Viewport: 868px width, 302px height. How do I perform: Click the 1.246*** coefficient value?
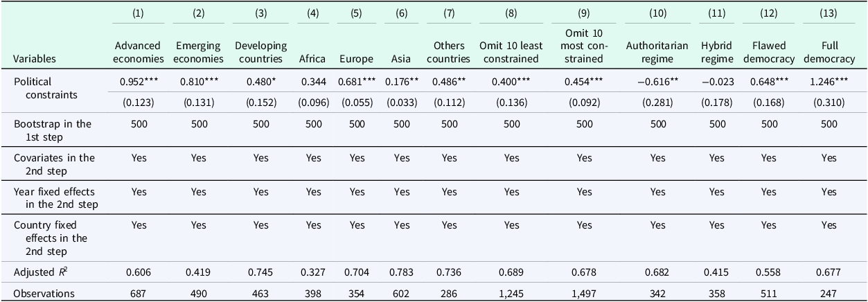click(829, 82)
